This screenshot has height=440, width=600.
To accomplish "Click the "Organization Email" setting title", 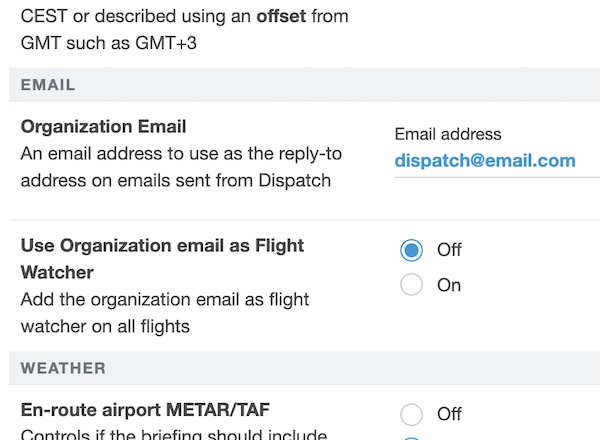I will click(x=104, y=127).
